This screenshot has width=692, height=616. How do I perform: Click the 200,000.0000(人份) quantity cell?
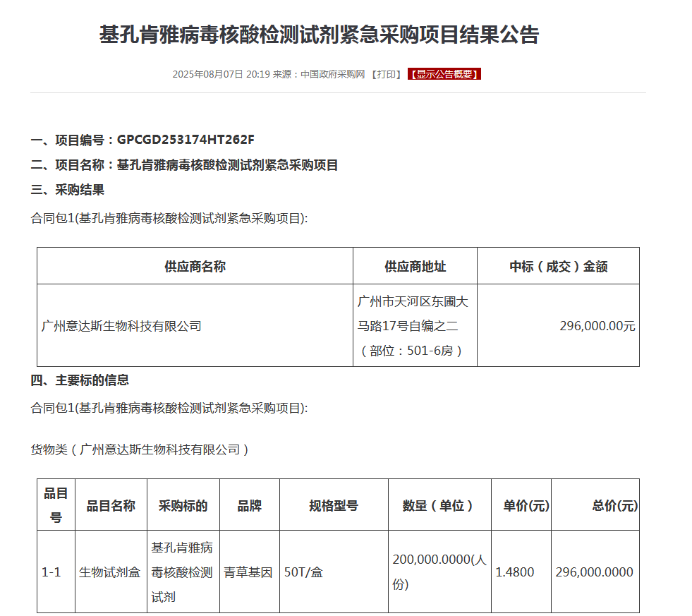(439, 572)
